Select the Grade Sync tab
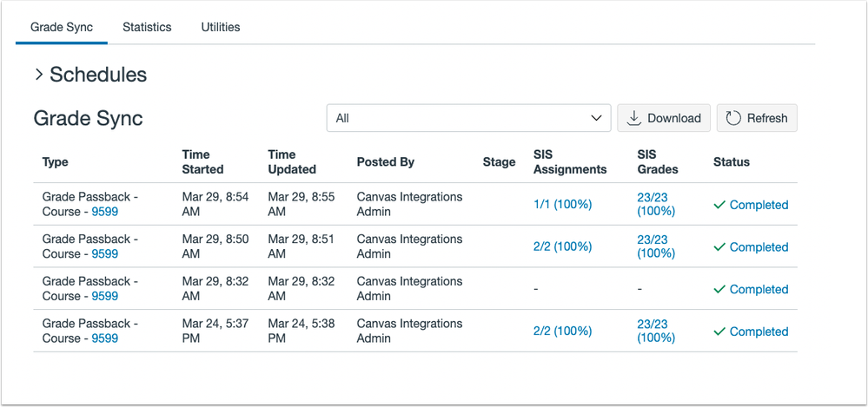This screenshot has width=868, height=407. 62,27
